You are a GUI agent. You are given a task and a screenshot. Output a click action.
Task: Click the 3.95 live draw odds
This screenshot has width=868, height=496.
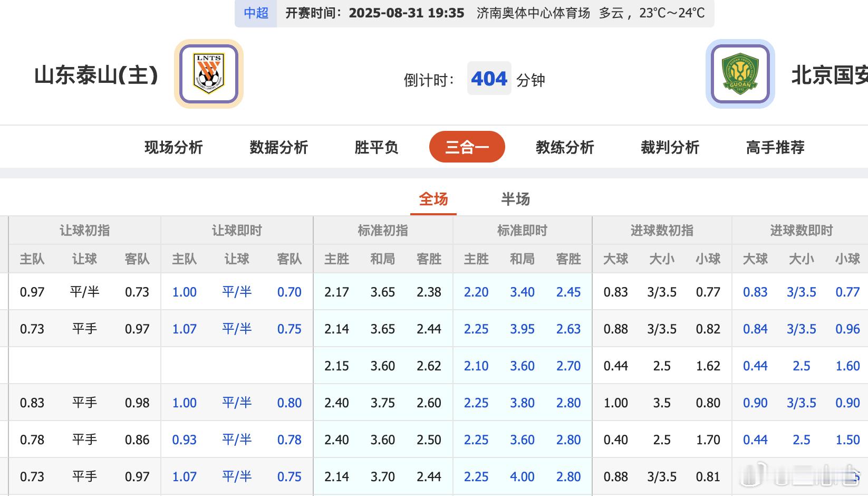click(x=522, y=329)
